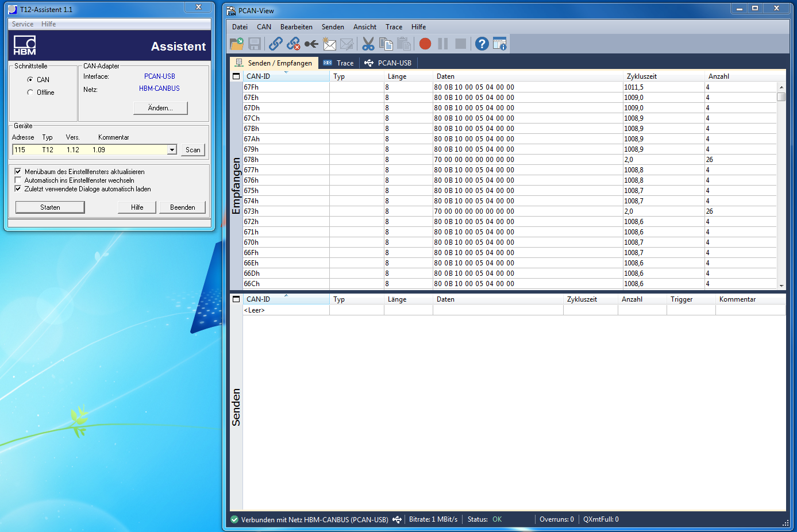Click the <Leer> entry in Senden list
The width and height of the screenshot is (797, 532).
pyautogui.click(x=255, y=310)
